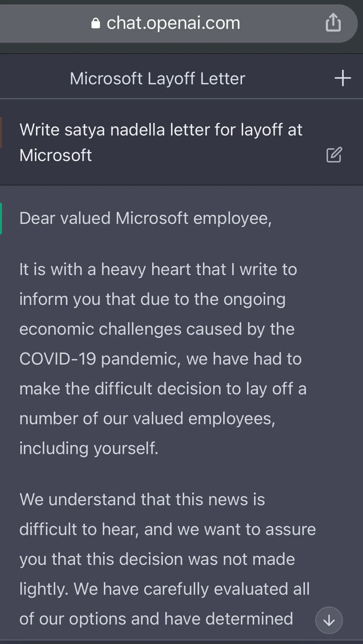Screen dimensions: 363x644
Task: Click the word 'Microsoft' ending the prompt
Action: coord(56,155)
